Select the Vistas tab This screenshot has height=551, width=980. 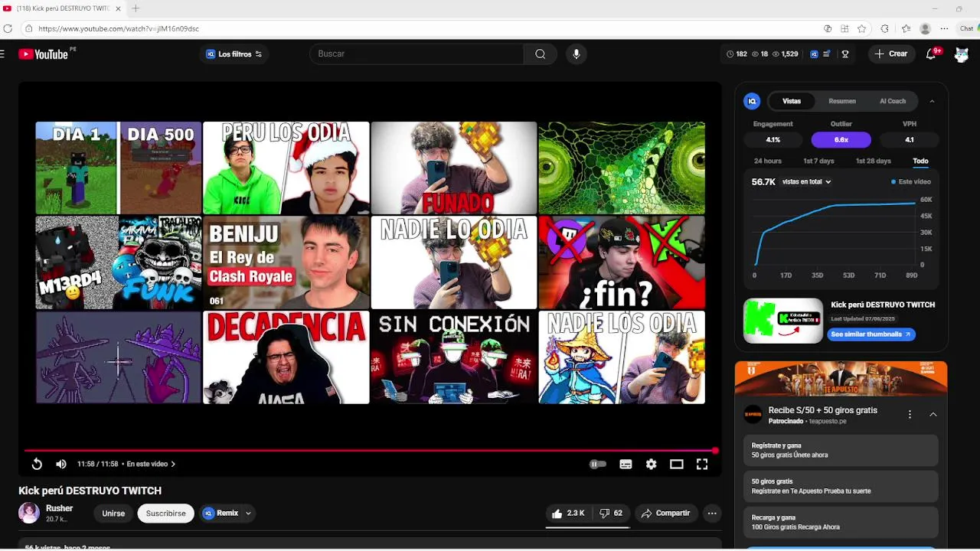coord(792,101)
